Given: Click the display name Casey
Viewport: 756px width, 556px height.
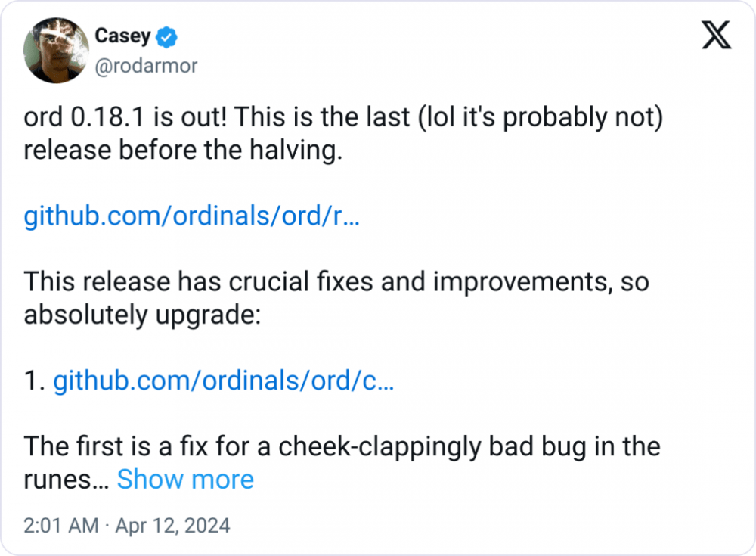Looking at the screenshot, I should (123, 36).
